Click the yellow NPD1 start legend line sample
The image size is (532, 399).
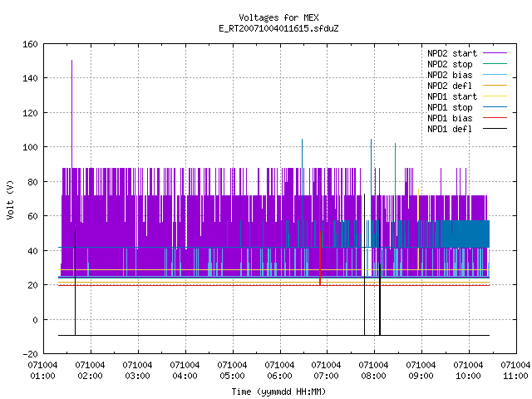pyautogui.click(x=495, y=96)
